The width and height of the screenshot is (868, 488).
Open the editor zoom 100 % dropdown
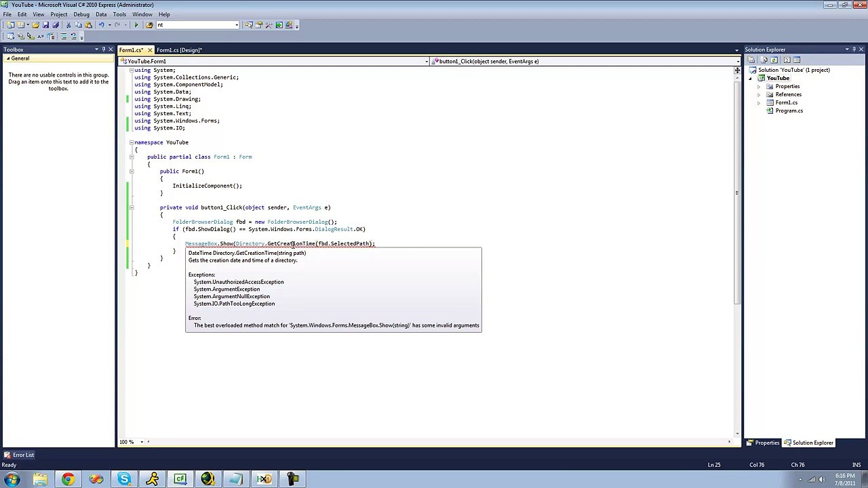(142, 442)
